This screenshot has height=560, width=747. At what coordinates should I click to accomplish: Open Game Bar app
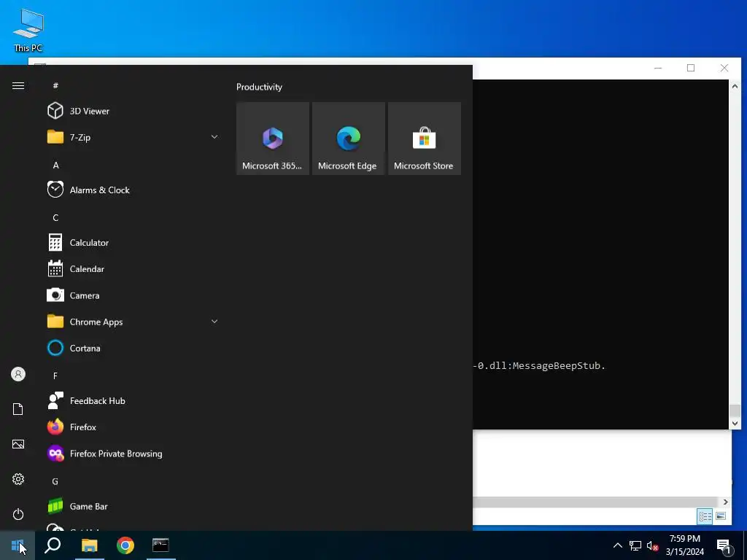[131, 506]
